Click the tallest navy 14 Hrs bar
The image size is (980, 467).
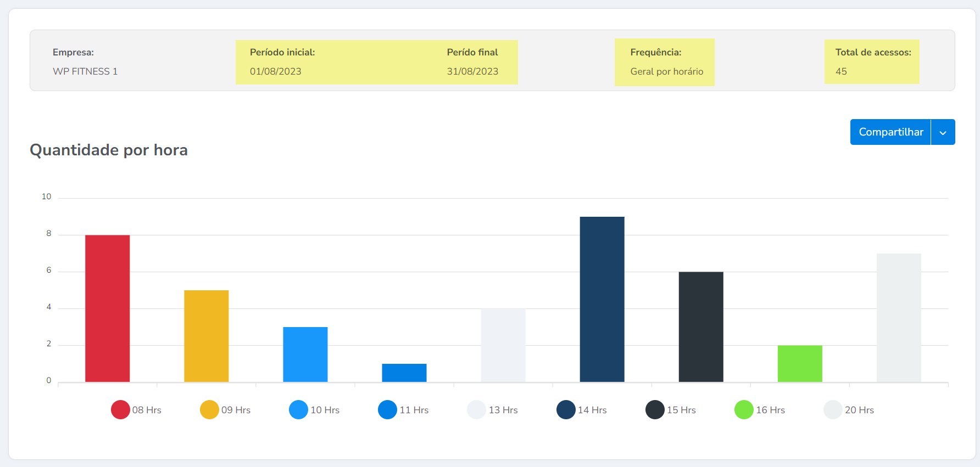click(x=602, y=299)
